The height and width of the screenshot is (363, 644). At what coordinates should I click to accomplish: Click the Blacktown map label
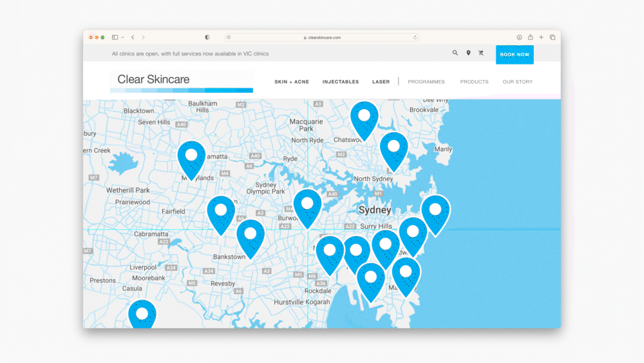[x=139, y=111]
